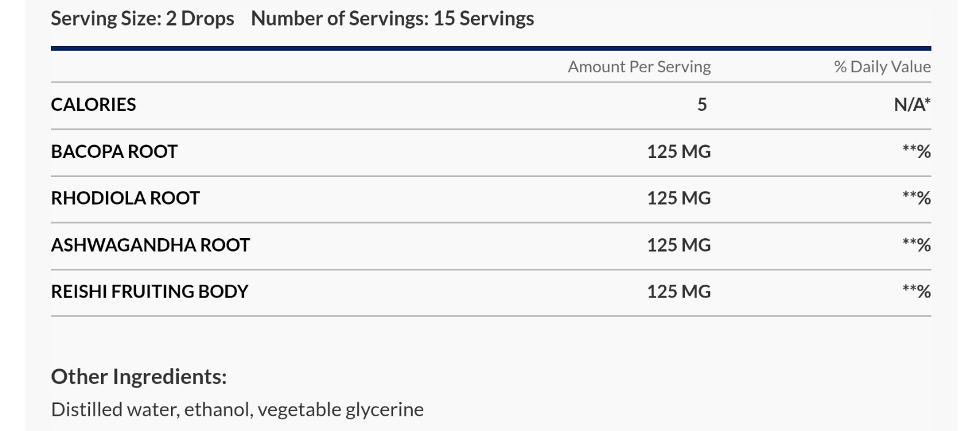The width and height of the screenshot is (980, 431).
Task: Click the % Daily Value column header
Action: coord(882,67)
